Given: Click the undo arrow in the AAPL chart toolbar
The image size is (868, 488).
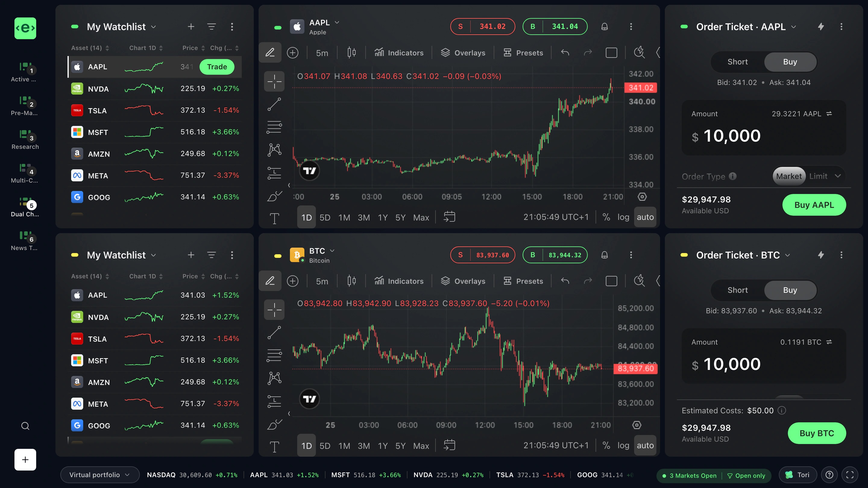Looking at the screenshot, I should coord(565,52).
